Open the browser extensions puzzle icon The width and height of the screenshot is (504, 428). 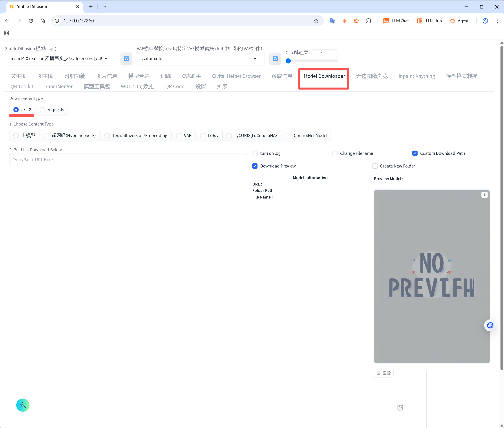point(368,21)
